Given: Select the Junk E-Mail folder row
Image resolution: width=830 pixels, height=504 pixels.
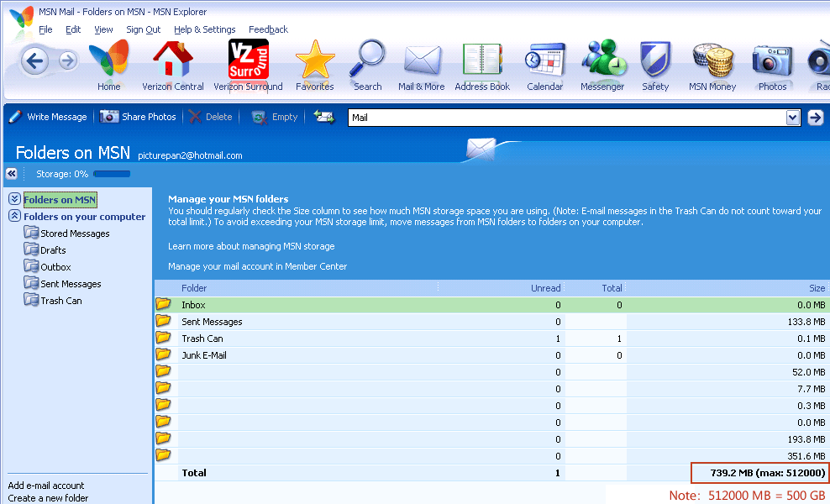Looking at the screenshot, I should point(491,355).
